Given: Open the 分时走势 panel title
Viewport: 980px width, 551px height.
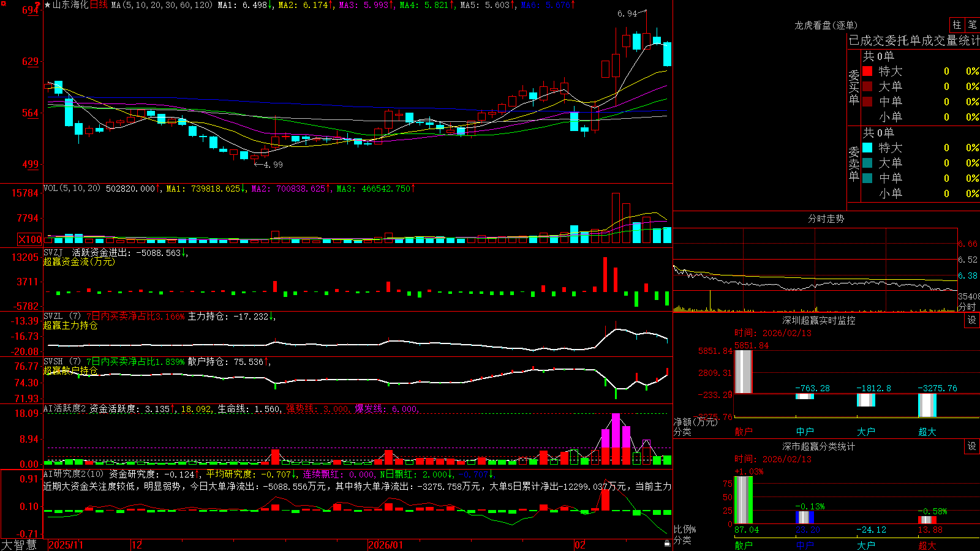Looking at the screenshot, I should 826,219.
